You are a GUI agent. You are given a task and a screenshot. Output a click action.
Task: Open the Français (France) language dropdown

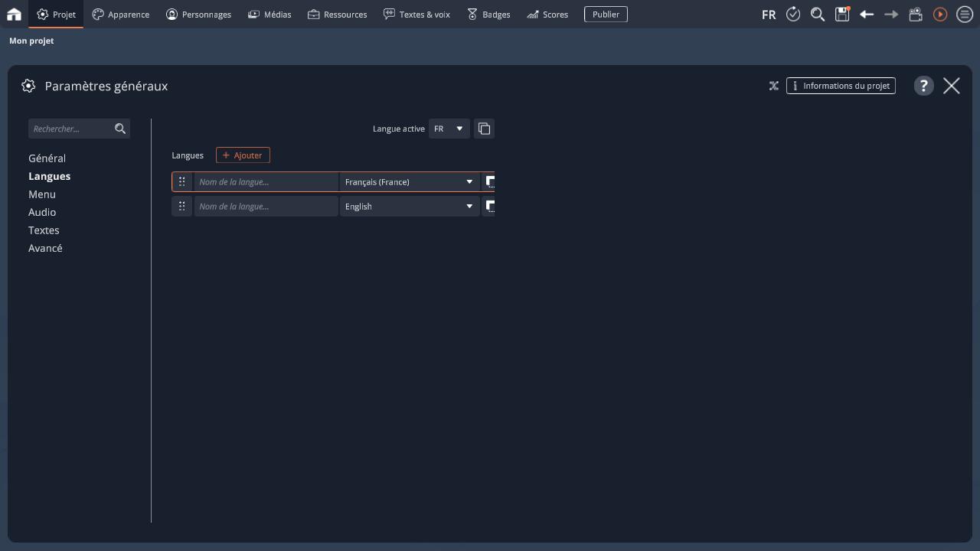point(410,182)
